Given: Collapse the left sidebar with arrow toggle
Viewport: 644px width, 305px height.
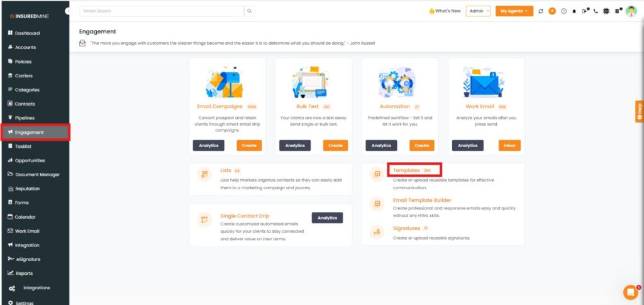Looking at the screenshot, I should coord(67,12).
